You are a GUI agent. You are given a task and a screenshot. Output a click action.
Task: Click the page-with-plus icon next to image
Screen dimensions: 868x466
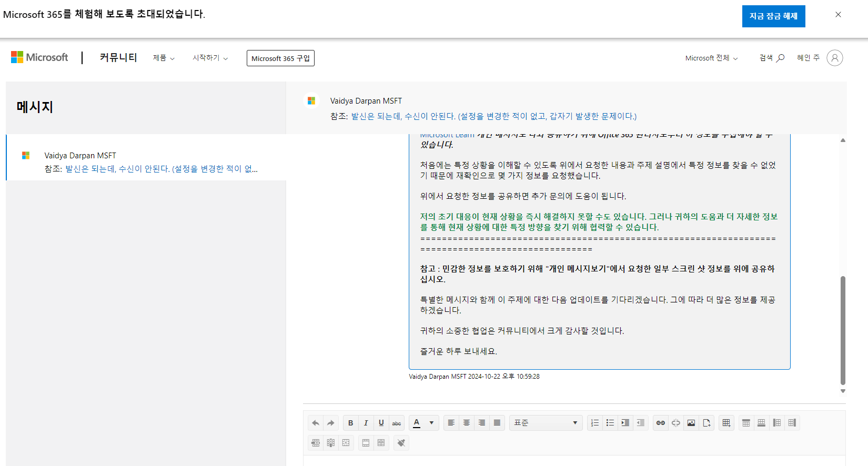coord(706,423)
